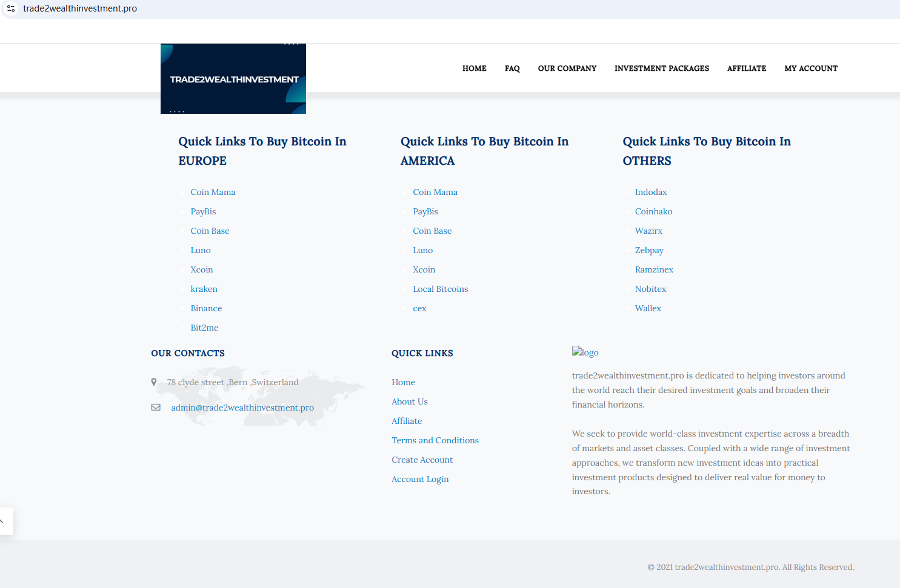Screen dimensions: 900x588
Task: Click the browser address bar URL
Action: (80, 8)
